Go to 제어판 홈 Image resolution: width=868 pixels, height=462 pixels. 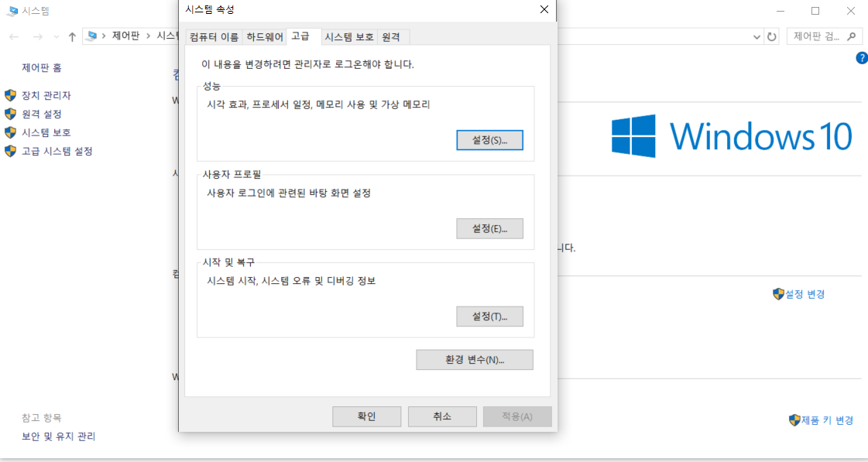pos(42,67)
